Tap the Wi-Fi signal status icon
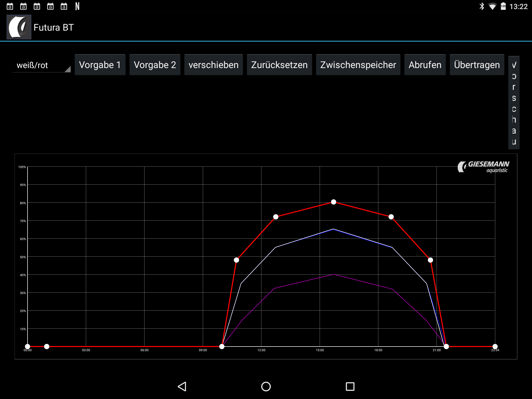 (492, 6)
